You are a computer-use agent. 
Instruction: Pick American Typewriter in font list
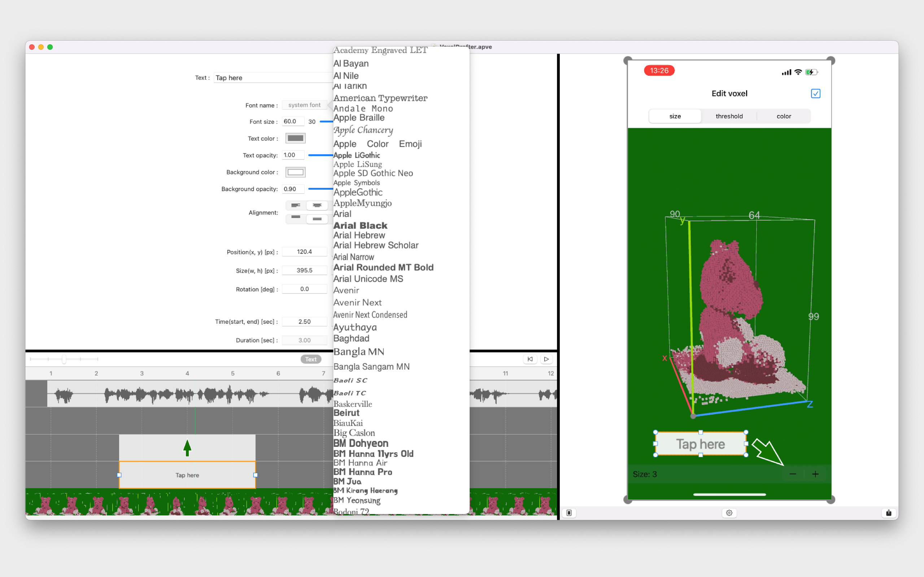pyautogui.click(x=380, y=98)
